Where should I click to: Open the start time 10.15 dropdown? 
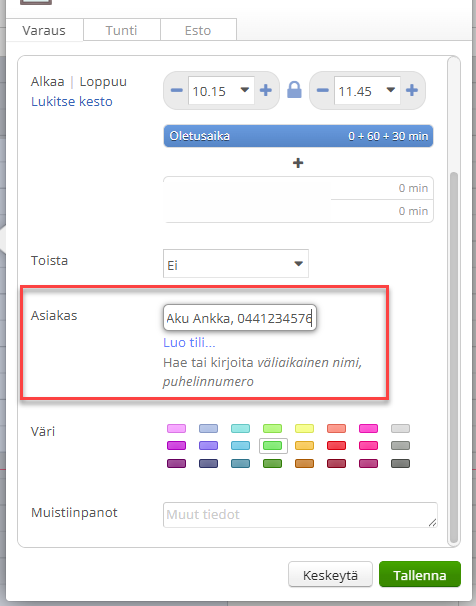tap(245, 90)
